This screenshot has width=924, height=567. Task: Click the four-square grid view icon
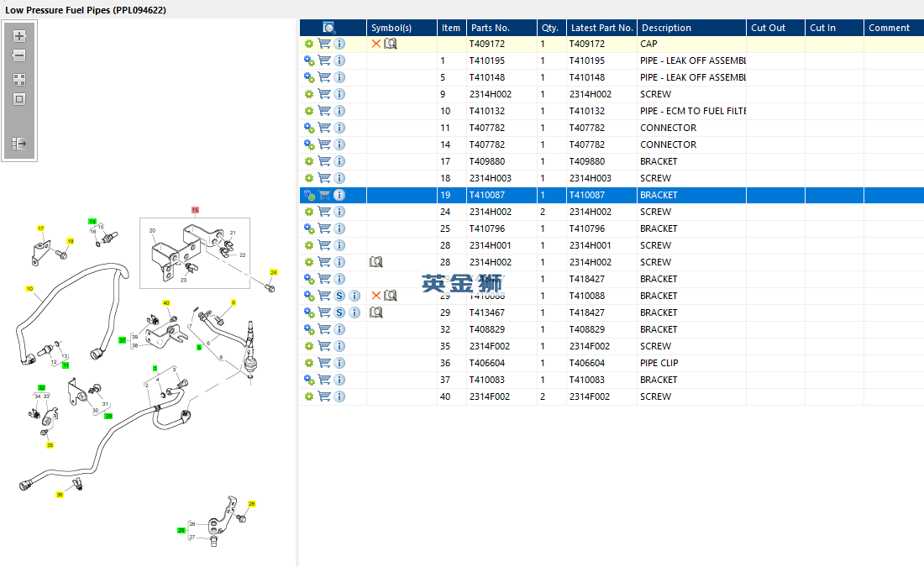click(x=19, y=80)
